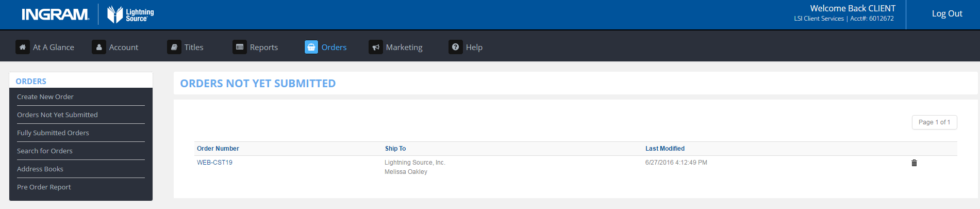Click the Orders basket icon
This screenshot has width=980, height=209.
click(311, 47)
